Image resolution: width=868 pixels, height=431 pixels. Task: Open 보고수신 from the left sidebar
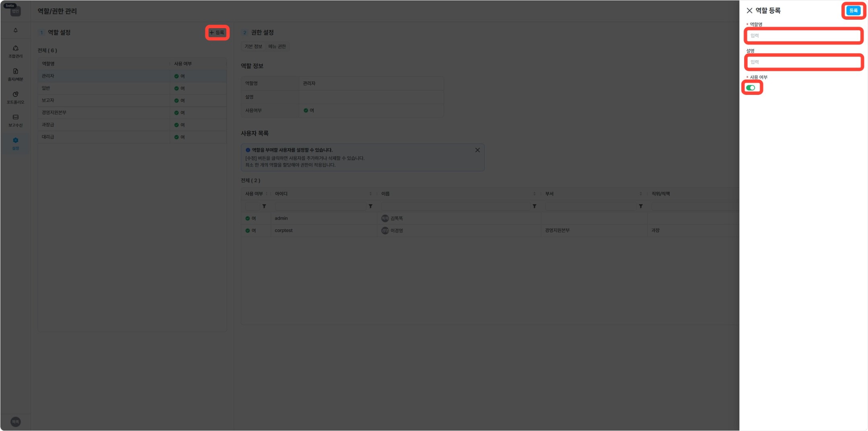click(x=15, y=120)
